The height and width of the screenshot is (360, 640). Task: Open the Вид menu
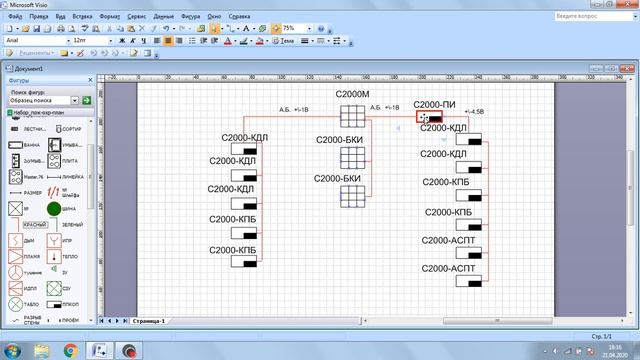click(60, 17)
